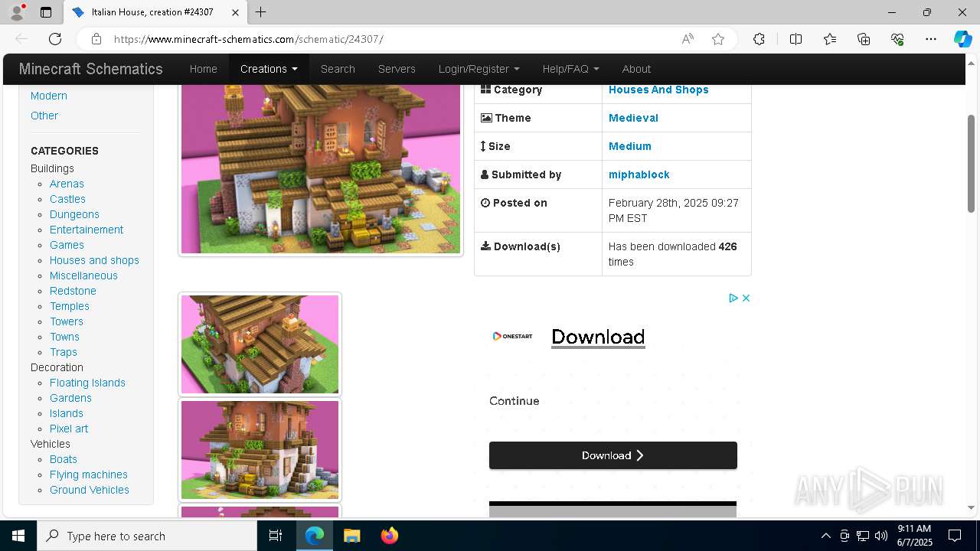980x551 pixels.
Task: Open the tab actions menu icon
Action: [x=46, y=12]
